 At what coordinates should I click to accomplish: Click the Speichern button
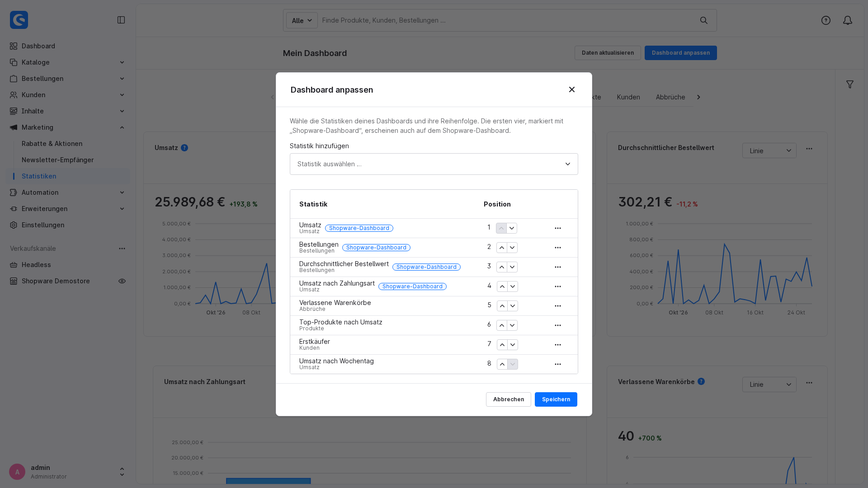tap(556, 399)
